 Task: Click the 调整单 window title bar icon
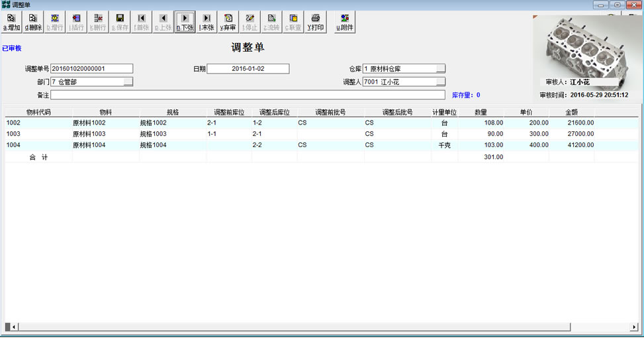tap(6, 5)
